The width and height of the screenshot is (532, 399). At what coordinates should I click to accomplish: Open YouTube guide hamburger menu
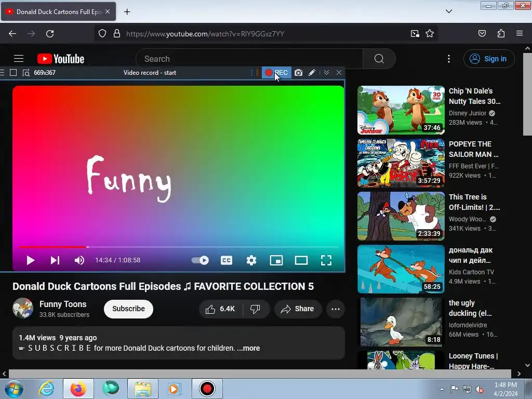click(x=19, y=59)
